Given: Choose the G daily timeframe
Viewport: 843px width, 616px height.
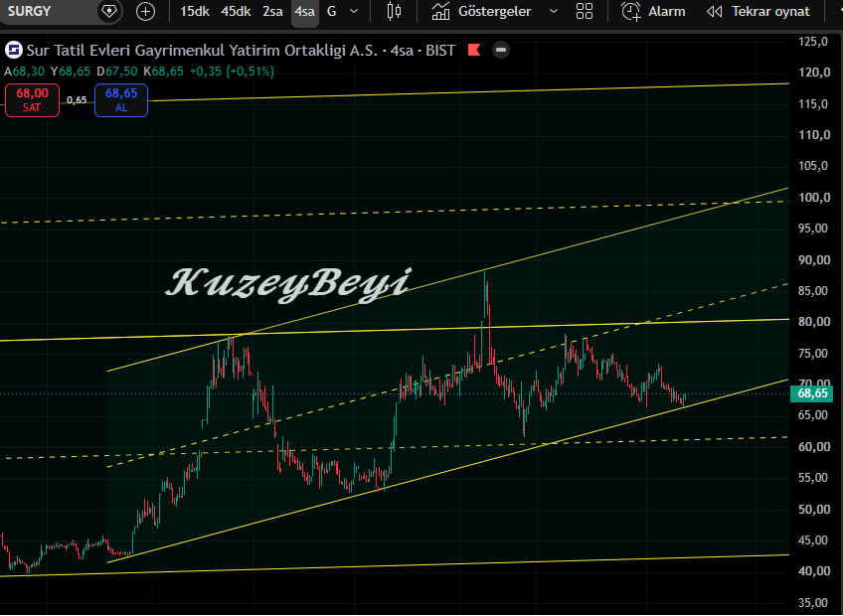Looking at the screenshot, I should click(x=332, y=11).
